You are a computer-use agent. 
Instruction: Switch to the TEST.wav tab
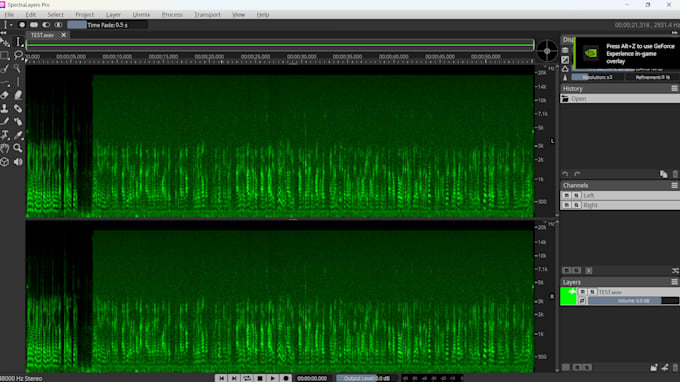pyautogui.click(x=42, y=35)
